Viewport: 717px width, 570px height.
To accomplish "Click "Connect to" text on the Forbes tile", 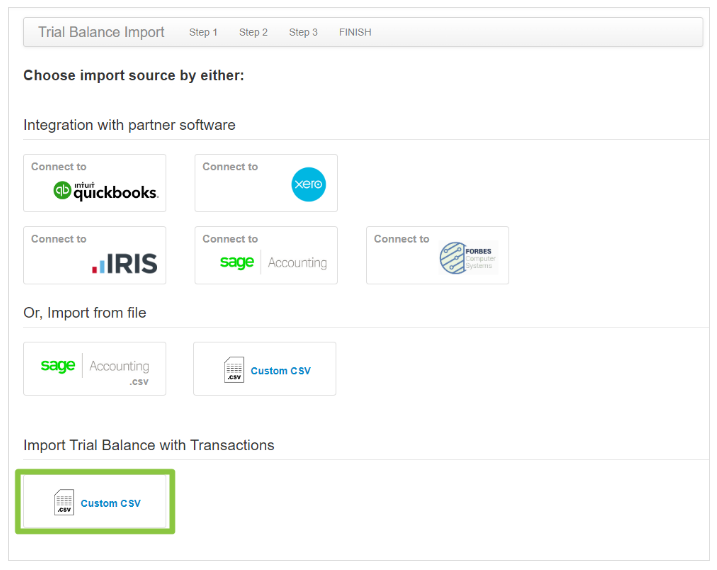I will point(401,239).
